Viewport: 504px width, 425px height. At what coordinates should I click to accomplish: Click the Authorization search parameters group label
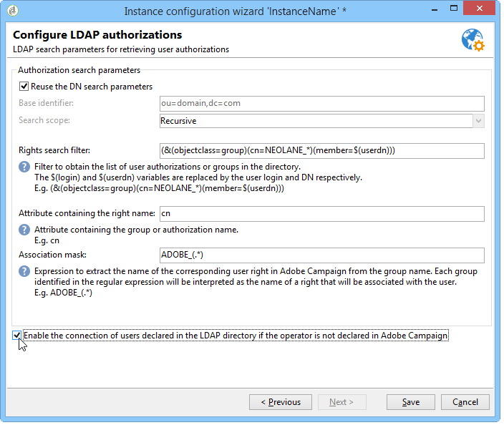tap(79, 70)
